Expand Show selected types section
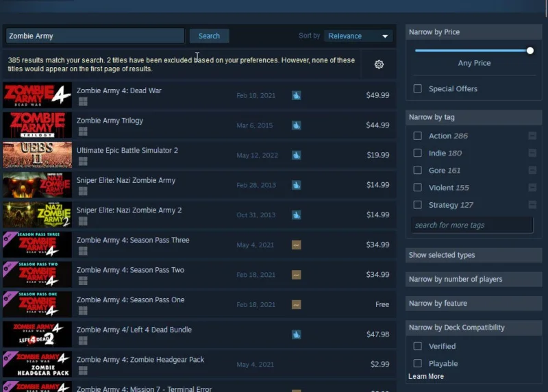Screen dimensions: 548x392 (473, 255)
